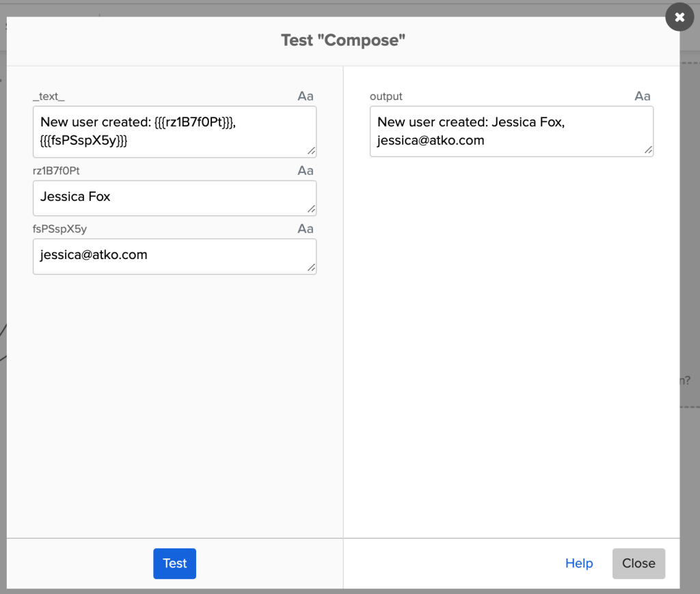Click inside the output result text area
Viewport: 700px width, 594px height.
pyautogui.click(x=511, y=131)
